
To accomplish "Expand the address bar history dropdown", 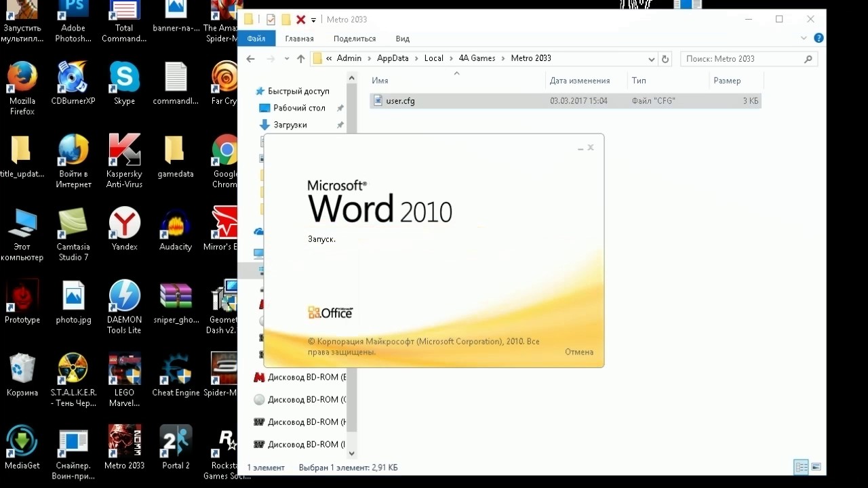I will click(652, 59).
